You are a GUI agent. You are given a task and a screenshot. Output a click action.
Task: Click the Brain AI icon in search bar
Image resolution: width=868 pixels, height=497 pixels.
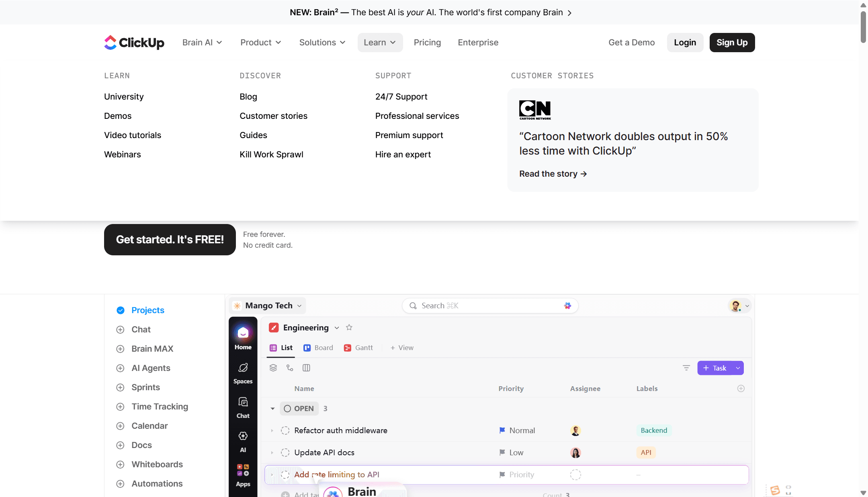point(567,306)
